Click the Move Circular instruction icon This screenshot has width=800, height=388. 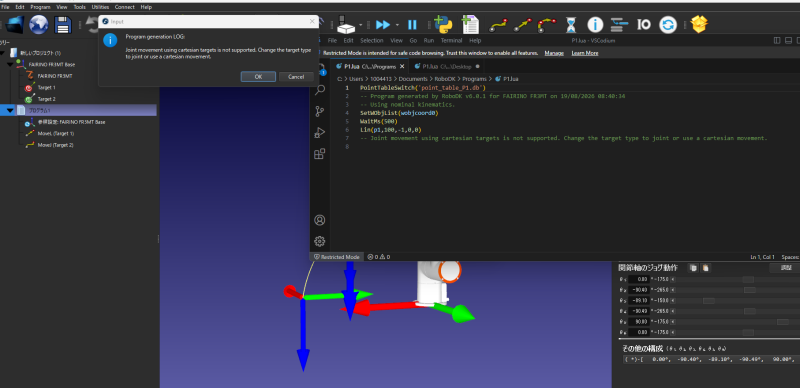(547, 25)
